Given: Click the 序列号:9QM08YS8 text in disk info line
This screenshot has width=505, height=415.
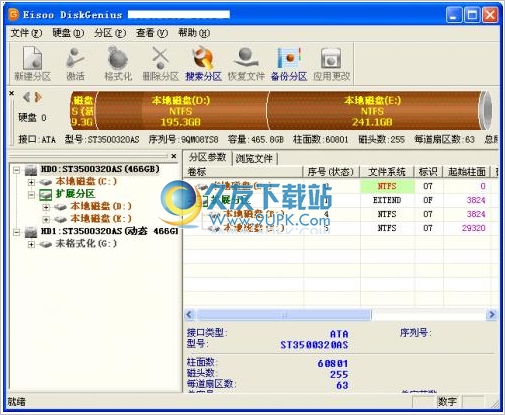Looking at the screenshot, I should pyautogui.click(x=184, y=139).
